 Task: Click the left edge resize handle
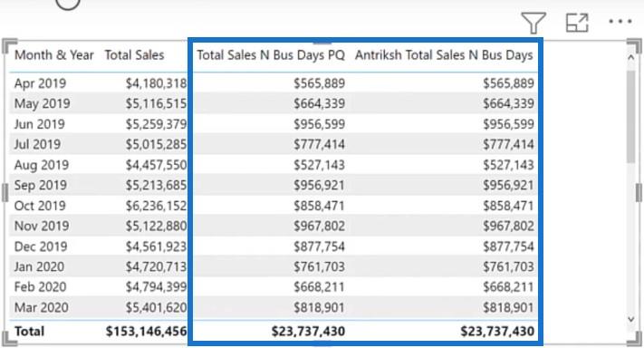pos(5,193)
